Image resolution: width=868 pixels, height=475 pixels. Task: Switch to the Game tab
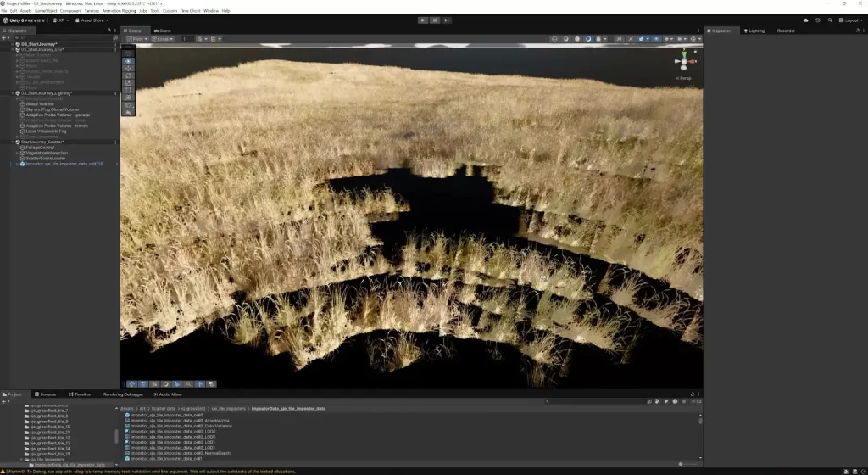tap(163, 31)
